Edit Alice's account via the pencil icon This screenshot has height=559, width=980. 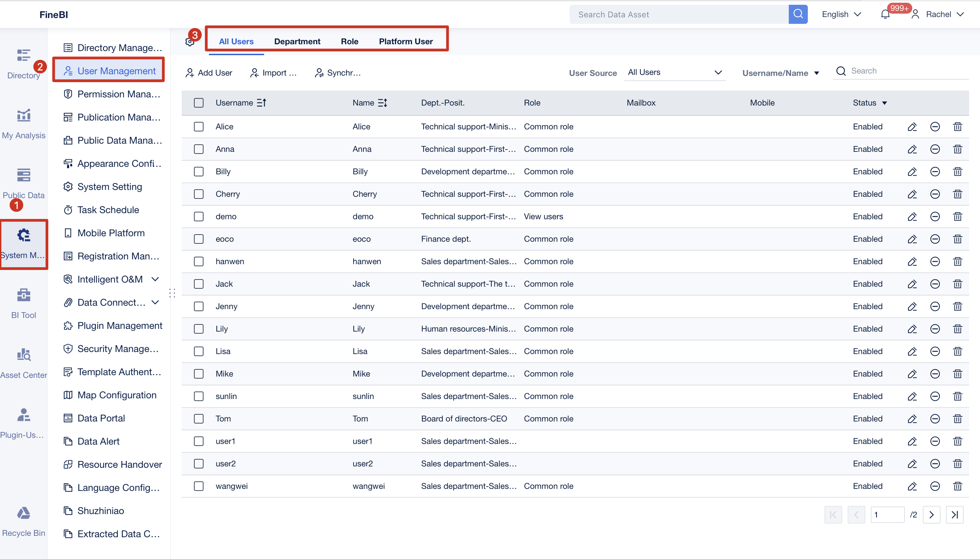coord(912,127)
